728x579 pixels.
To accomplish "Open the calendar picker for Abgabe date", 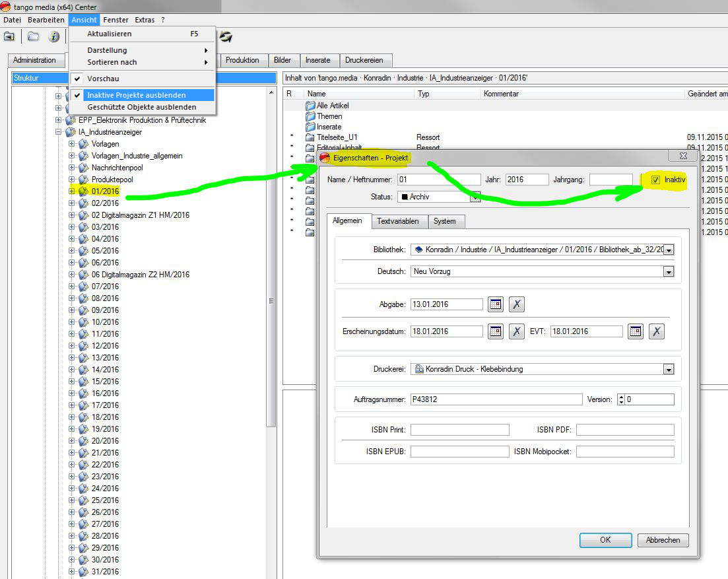I will [496, 304].
